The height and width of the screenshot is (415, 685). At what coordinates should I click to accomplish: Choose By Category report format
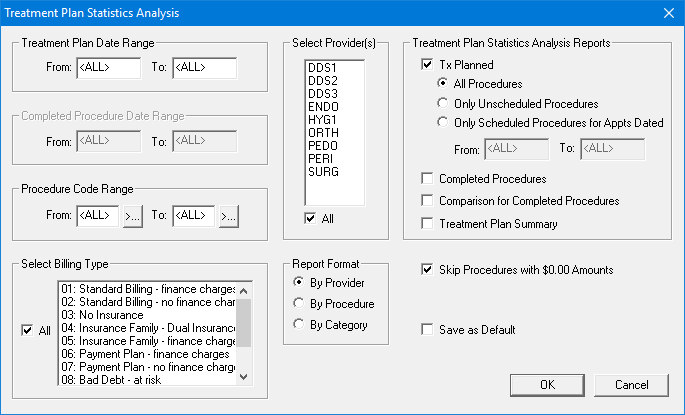[299, 324]
